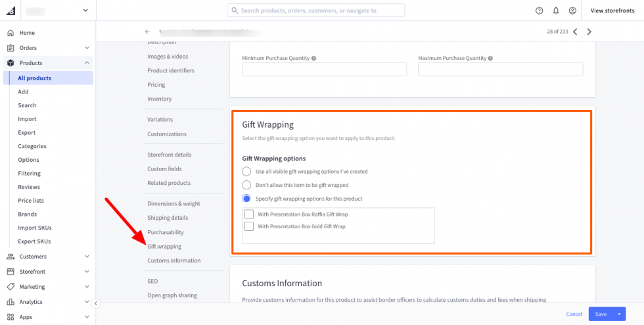Jump to Gift wrapping section link
The image size is (644, 325).
tap(164, 247)
